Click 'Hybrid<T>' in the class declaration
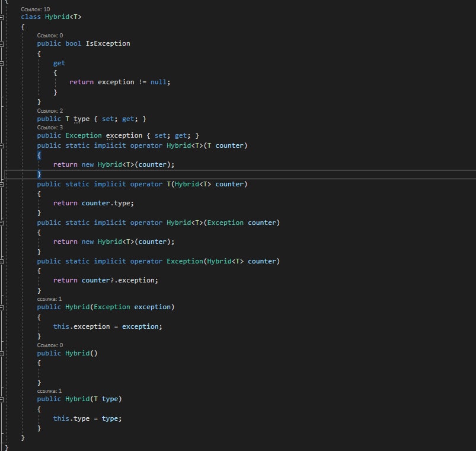Image resolution: width=476 pixels, height=451 pixels. click(63, 17)
